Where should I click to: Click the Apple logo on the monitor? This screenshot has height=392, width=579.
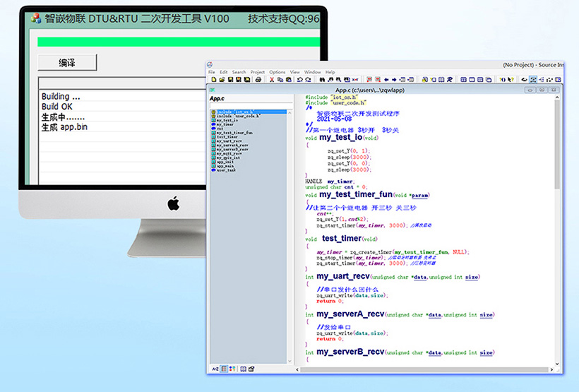pyautogui.click(x=173, y=204)
